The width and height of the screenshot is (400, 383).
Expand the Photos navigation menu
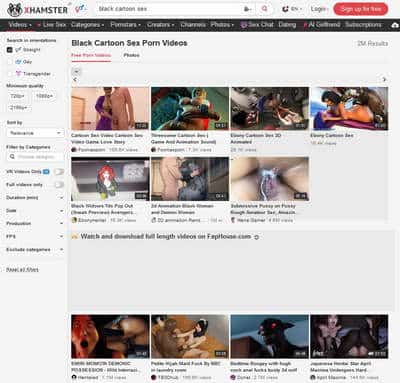click(x=222, y=25)
